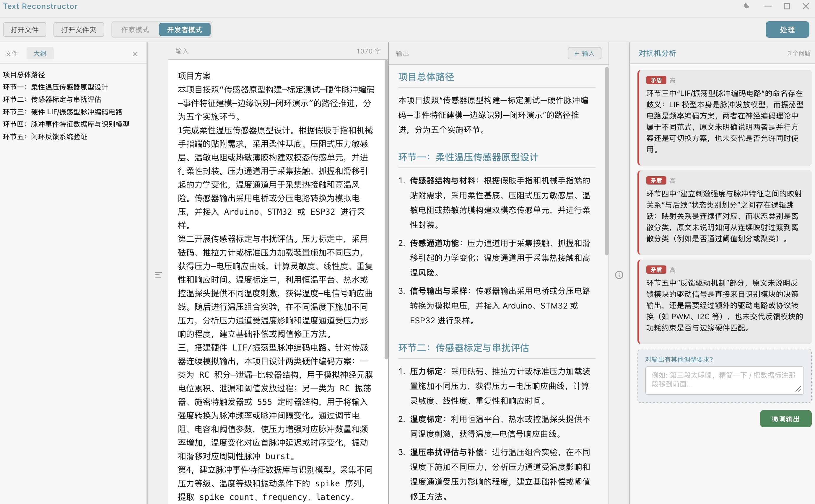Switch to 作家模式
Image resolution: width=815 pixels, height=504 pixels.
(135, 30)
